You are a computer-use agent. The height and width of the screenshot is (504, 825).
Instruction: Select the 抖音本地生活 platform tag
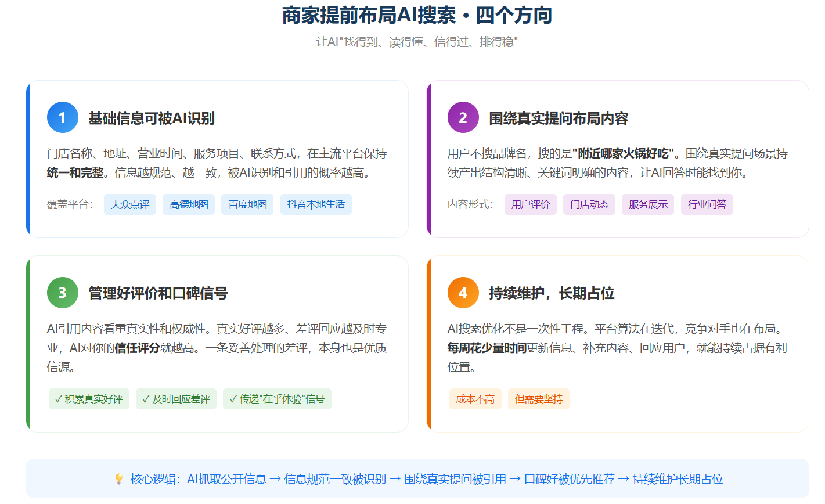(316, 204)
